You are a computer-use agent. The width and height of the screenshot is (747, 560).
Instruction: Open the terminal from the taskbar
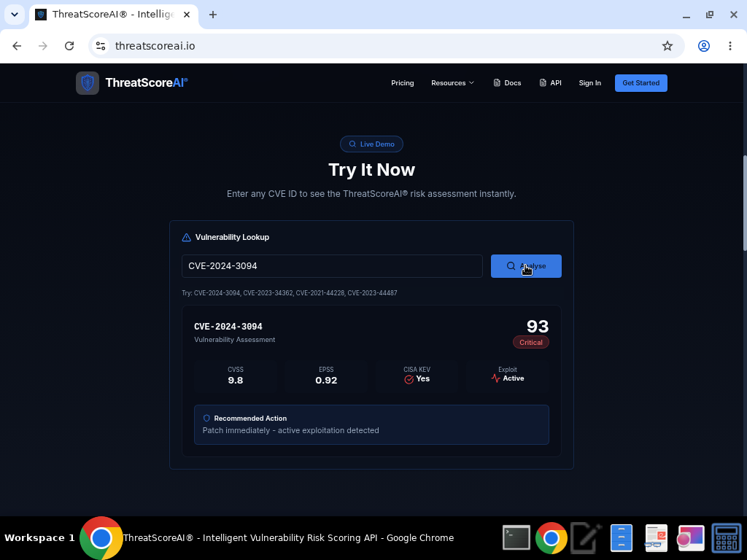pyautogui.click(x=516, y=538)
